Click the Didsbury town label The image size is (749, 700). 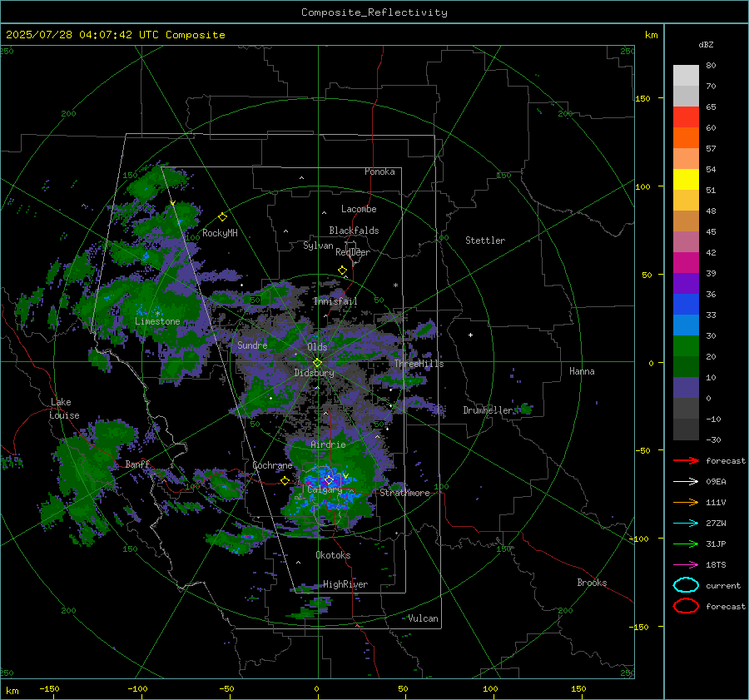(314, 373)
